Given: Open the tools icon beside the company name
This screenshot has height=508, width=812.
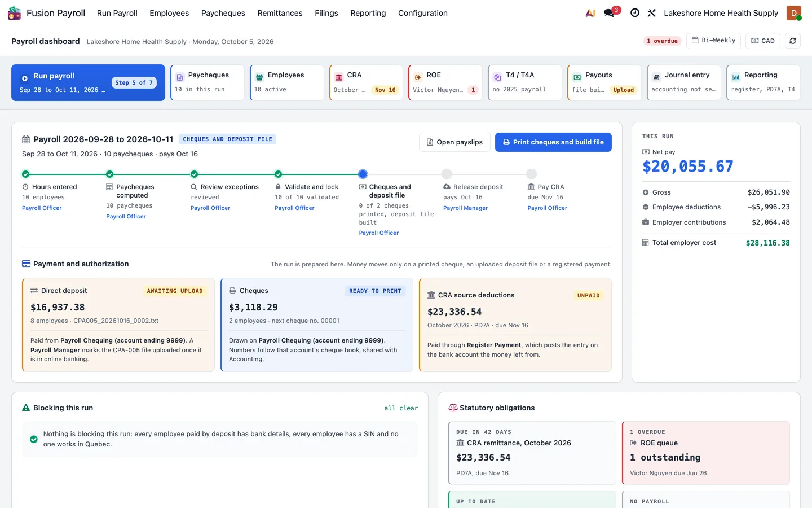Looking at the screenshot, I should [x=652, y=13].
